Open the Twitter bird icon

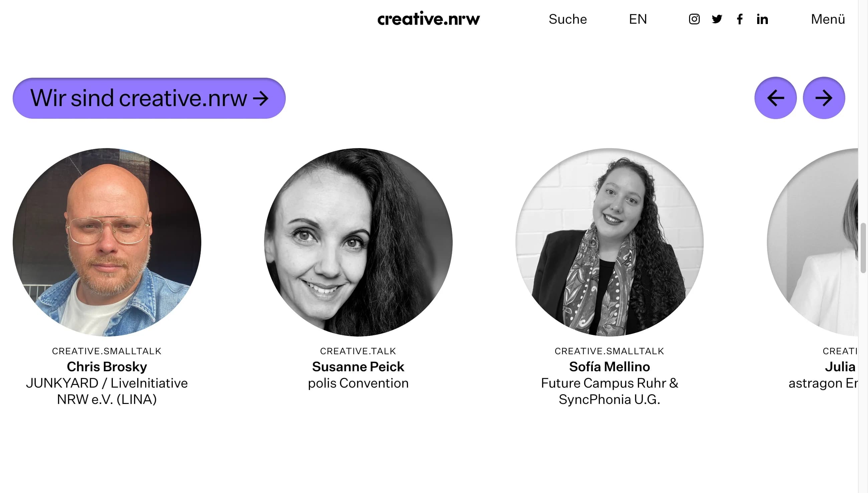[716, 19]
